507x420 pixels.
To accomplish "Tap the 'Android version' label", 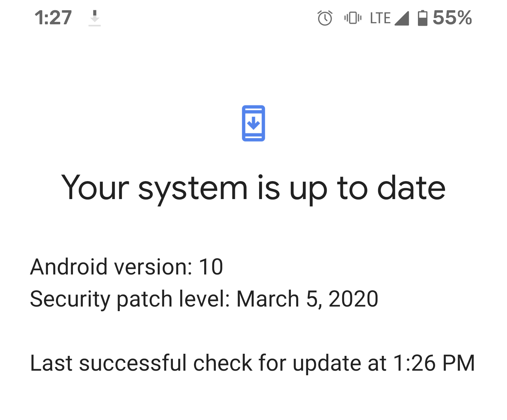I will [x=111, y=267].
